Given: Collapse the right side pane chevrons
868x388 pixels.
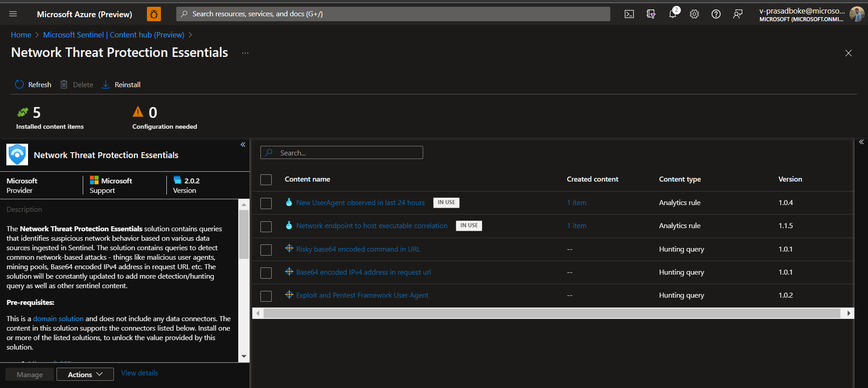Looking at the screenshot, I should click(861, 142).
